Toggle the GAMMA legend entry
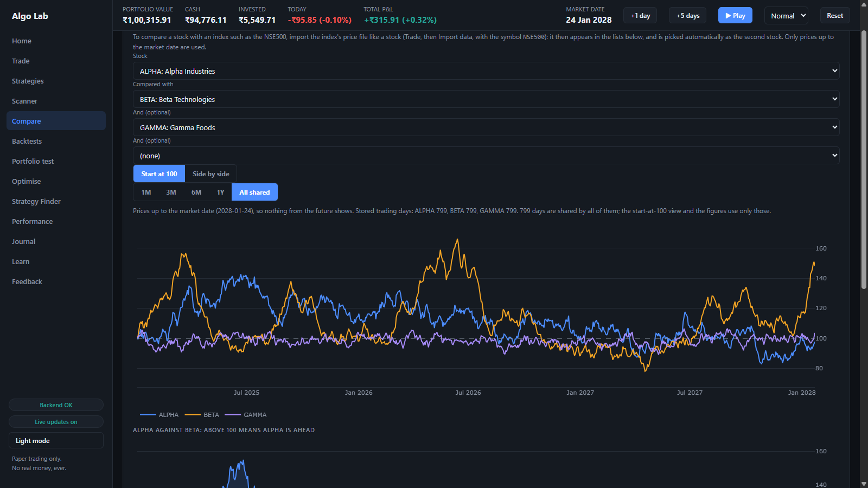 click(246, 415)
